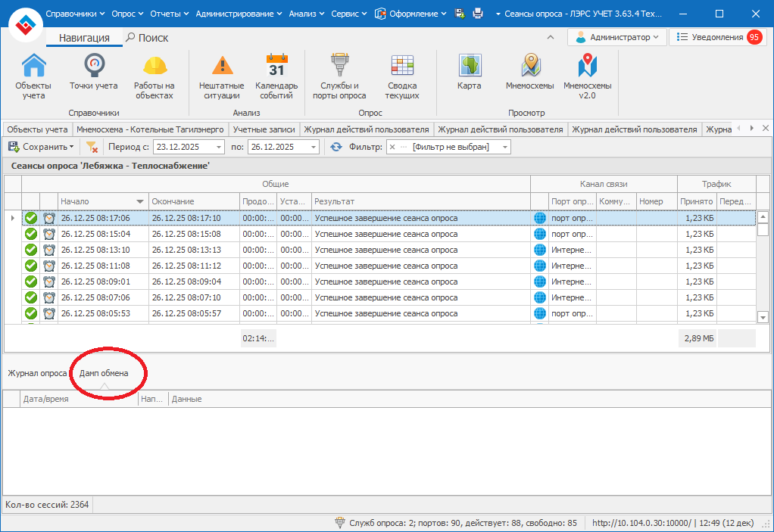Click the Сохранить button

pyautogui.click(x=41, y=147)
